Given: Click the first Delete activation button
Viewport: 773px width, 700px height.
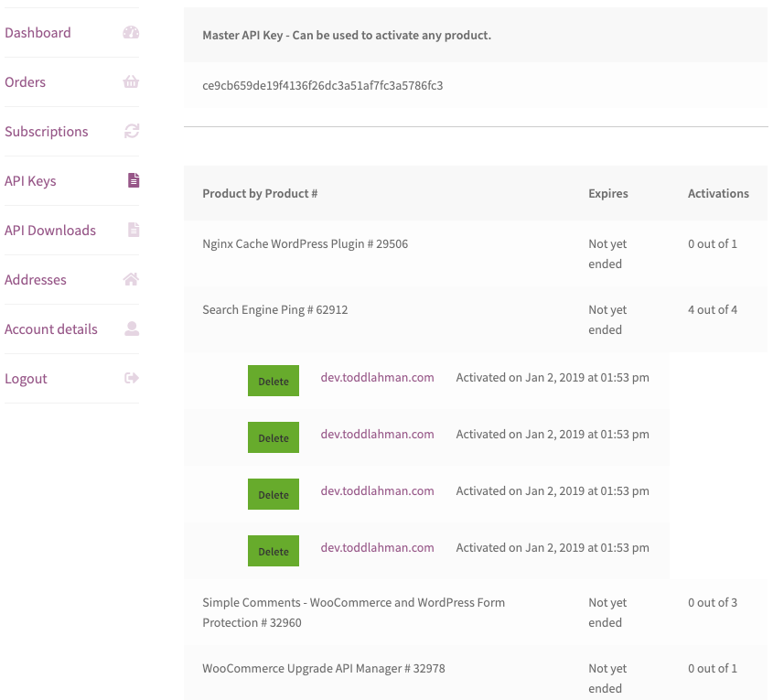Looking at the screenshot, I should pyautogui.click(x=273, y=381).
